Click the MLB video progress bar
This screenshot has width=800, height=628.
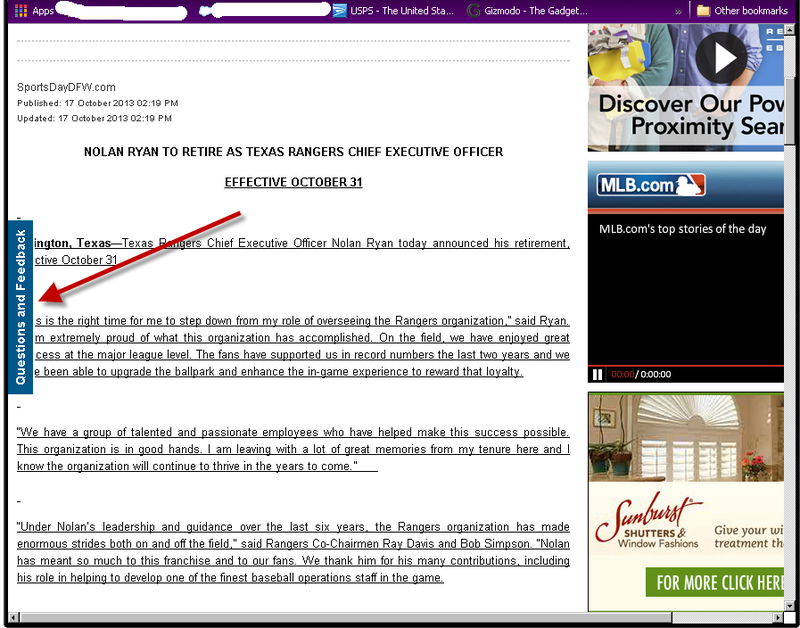[x=686, y=366]
